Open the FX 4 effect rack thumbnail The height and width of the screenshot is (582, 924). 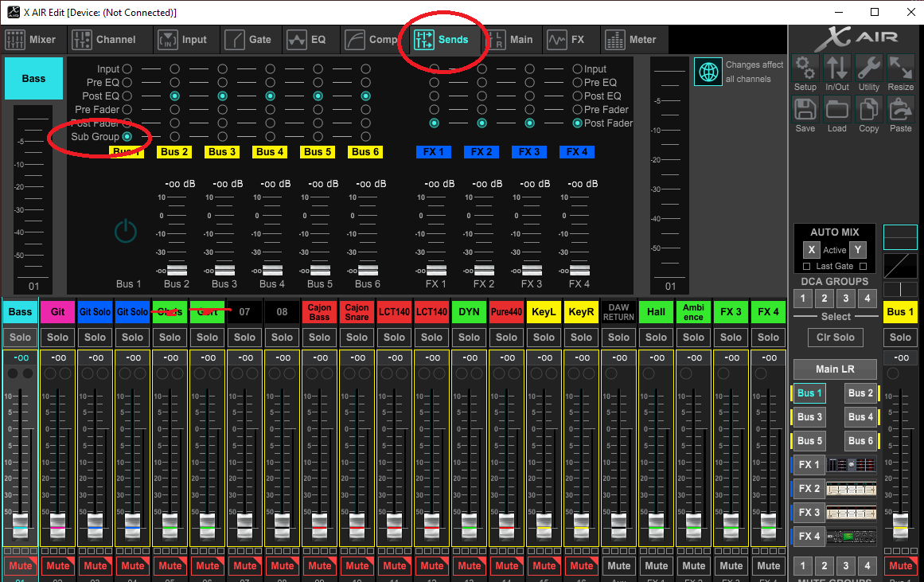851,537
